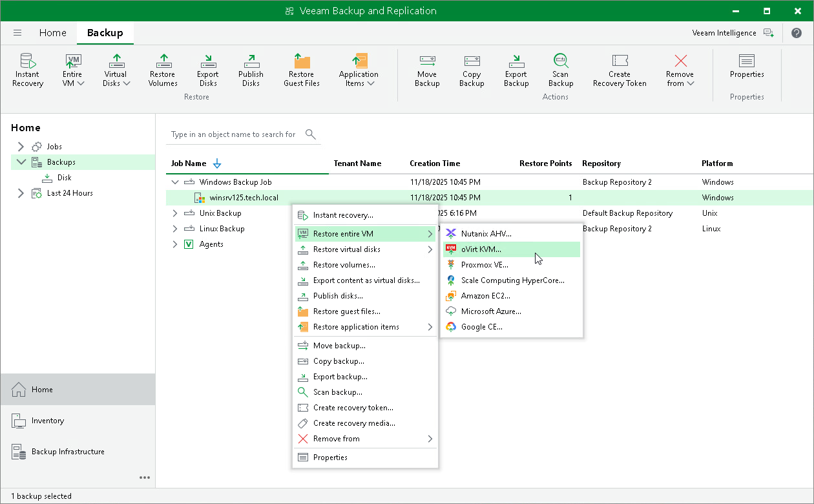Open the Copy Backup tool
The height and width of the screenshot is (504, 814).
click(471, 69)
